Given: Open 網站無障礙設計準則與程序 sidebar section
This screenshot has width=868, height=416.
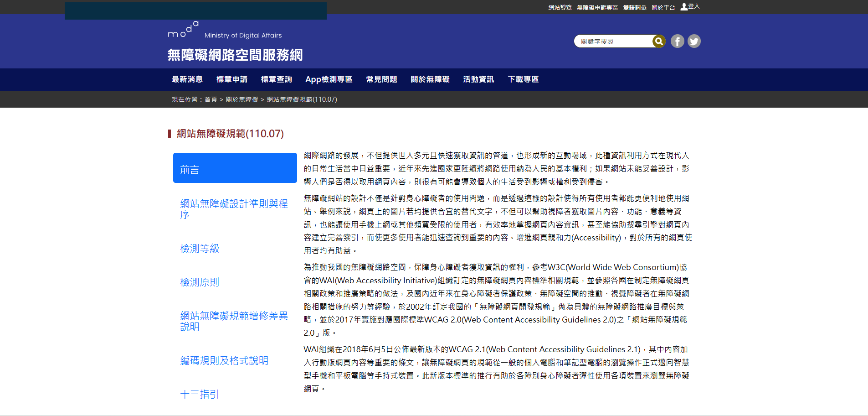Looking at the screenshot, I should [235, 209].
